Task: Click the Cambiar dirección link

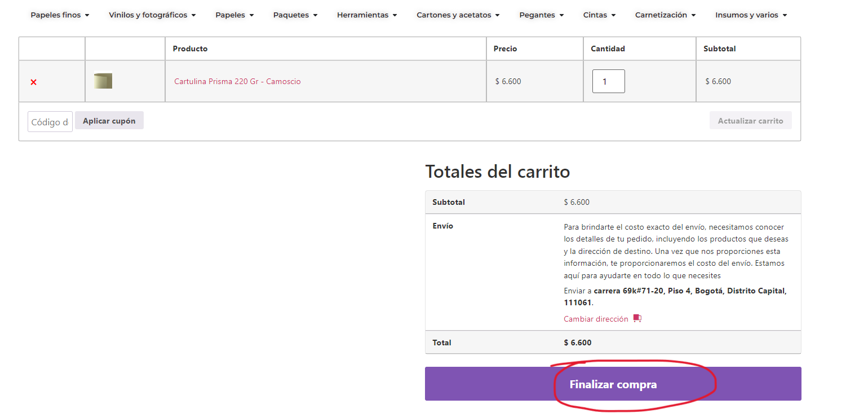Action: 596,319
